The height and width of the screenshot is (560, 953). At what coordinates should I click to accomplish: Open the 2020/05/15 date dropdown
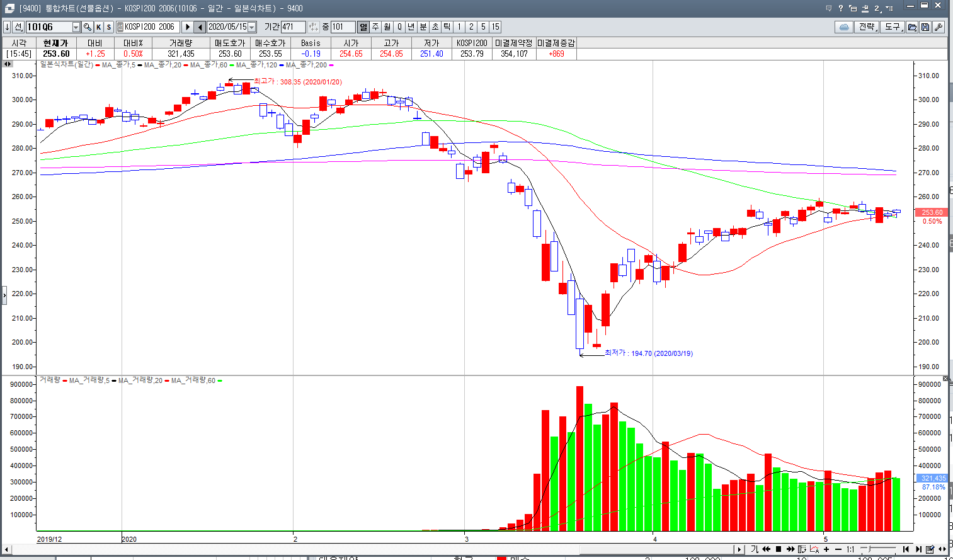coord(252,27)
